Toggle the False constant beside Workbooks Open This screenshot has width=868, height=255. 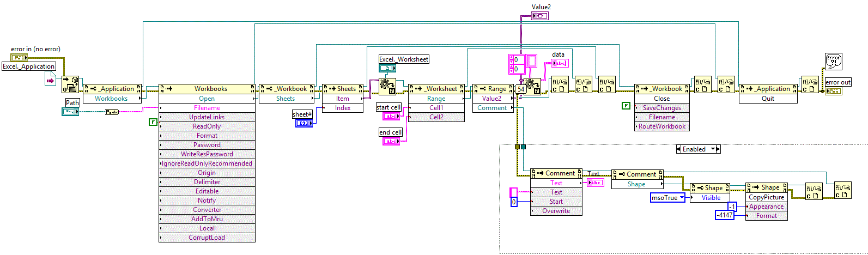pos(153,122)
